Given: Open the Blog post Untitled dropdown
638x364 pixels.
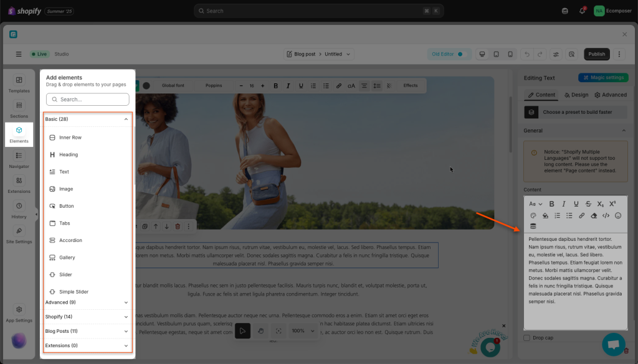Looking at the screenshot, I should tap(318, 54).
